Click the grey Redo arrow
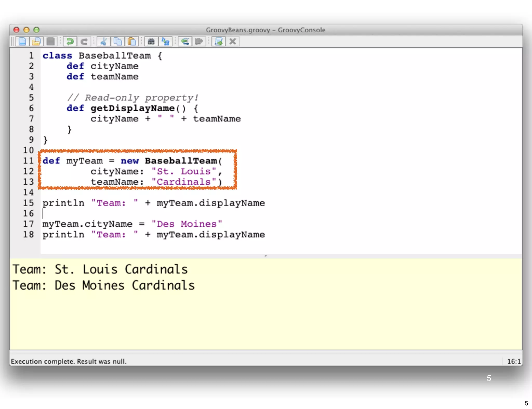The height and width of the screenshot is (409, 532). point(84,42)
